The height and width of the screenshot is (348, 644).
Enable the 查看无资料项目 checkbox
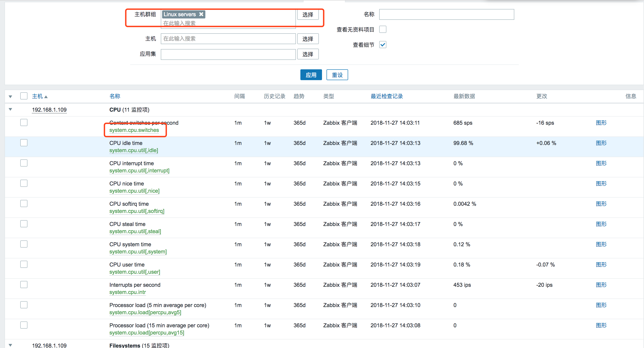(x=383, y=29)
